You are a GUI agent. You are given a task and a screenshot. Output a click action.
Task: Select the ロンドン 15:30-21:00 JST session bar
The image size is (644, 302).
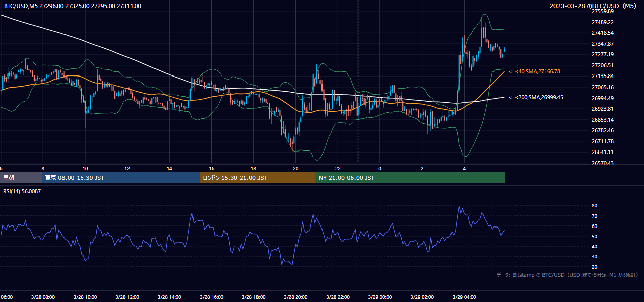coord(258,178)
